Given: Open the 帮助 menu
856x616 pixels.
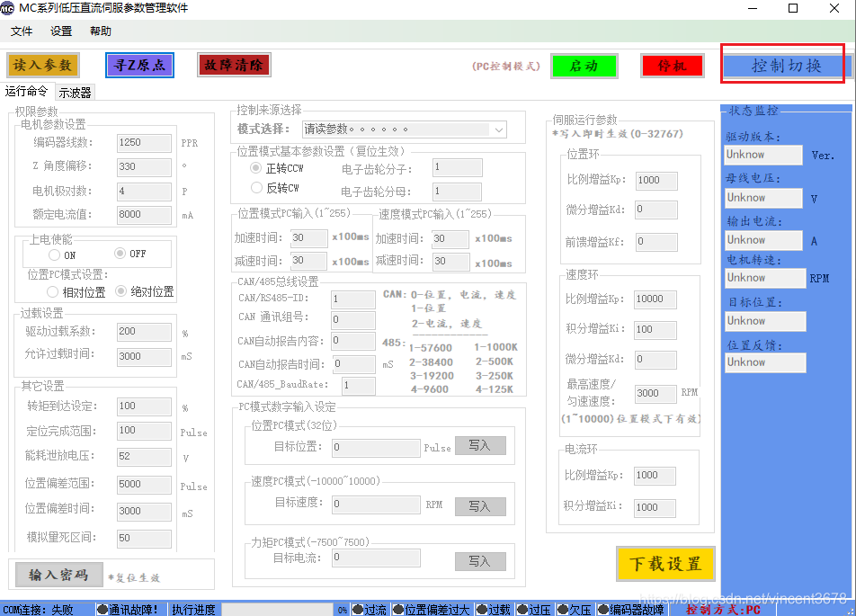Looking at the screenshot, I should click(101, 31).
